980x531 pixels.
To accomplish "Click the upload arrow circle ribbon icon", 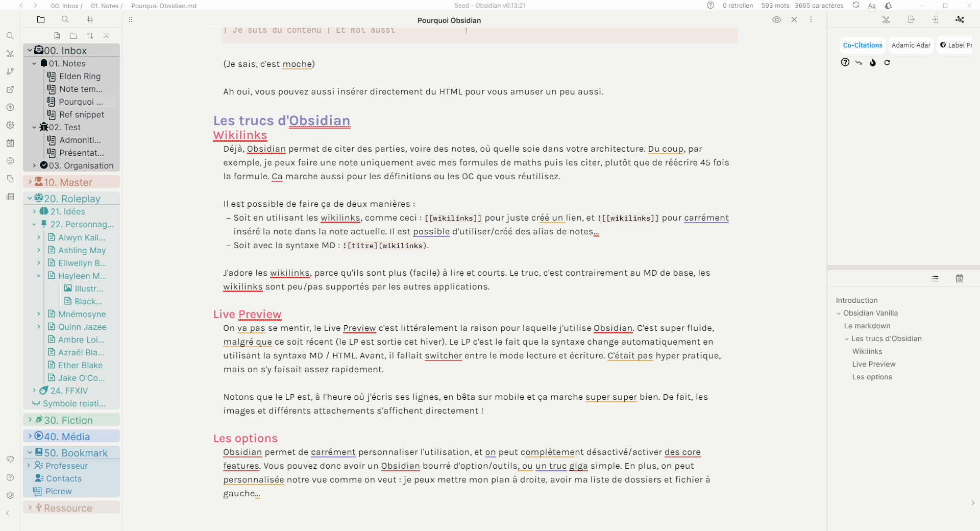I will click(x=10, y=107).
